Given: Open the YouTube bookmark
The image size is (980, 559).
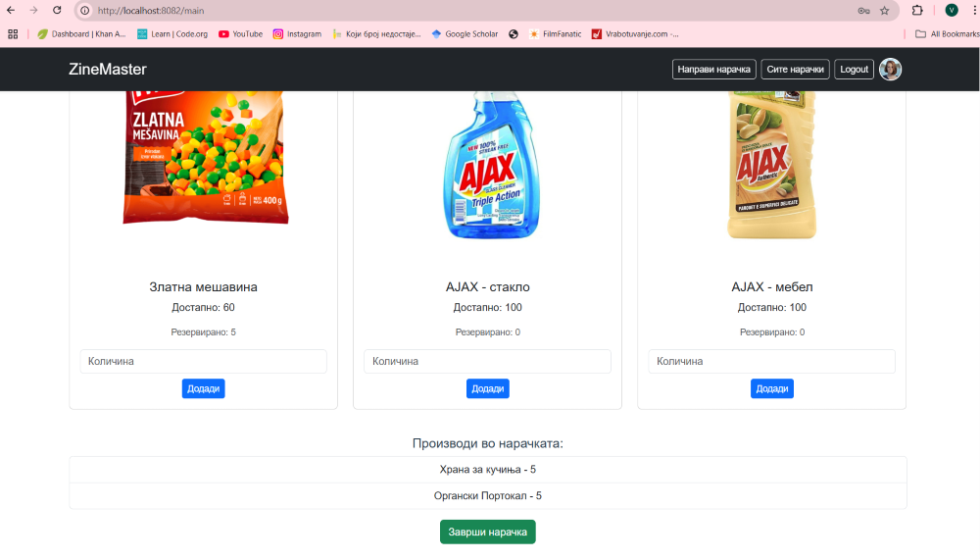Looking at the screenshot, I should click(x=240, y=33).
